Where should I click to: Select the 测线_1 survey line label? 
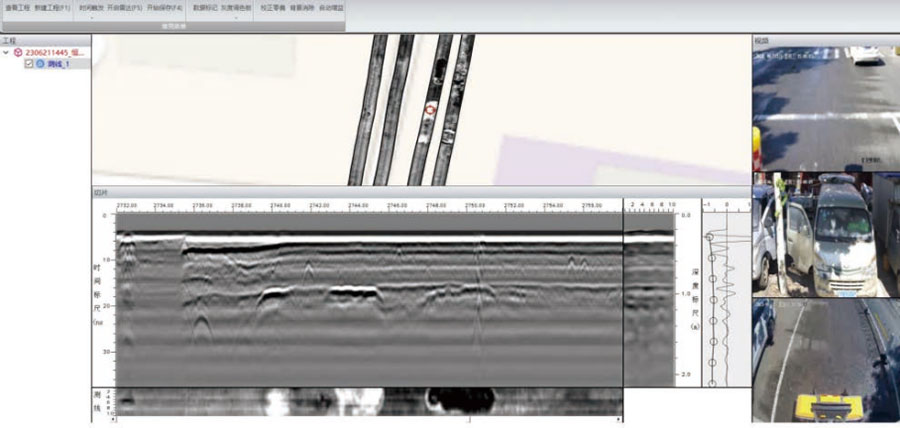pos(58,63)
